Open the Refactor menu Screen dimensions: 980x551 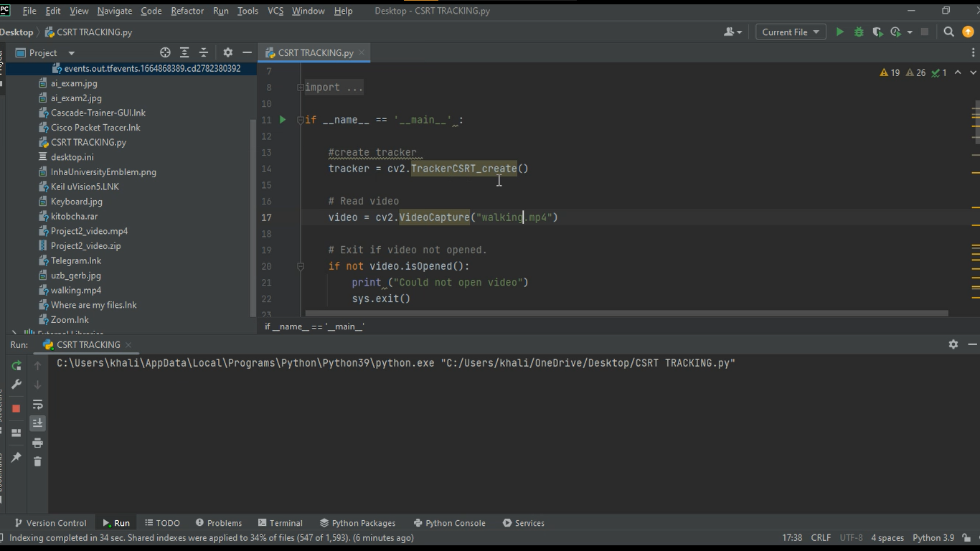click(187, 11)
